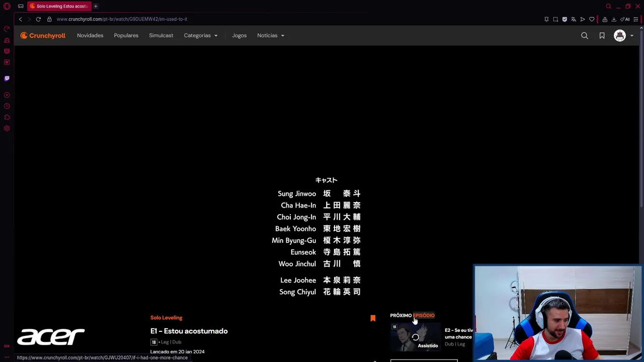
Task: Open the Crunchyroll watchlist bookmark icon
Action: pos(602,36)
